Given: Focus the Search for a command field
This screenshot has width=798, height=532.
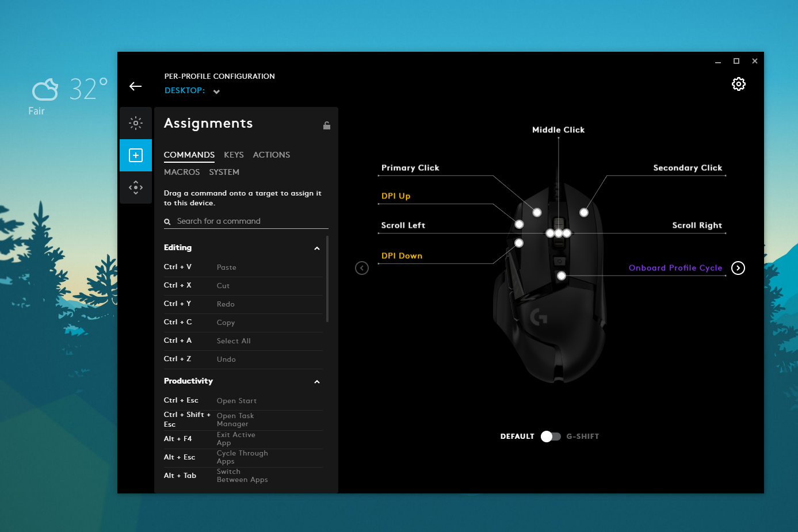Looking at the screenshot, I should pos(246,221).
